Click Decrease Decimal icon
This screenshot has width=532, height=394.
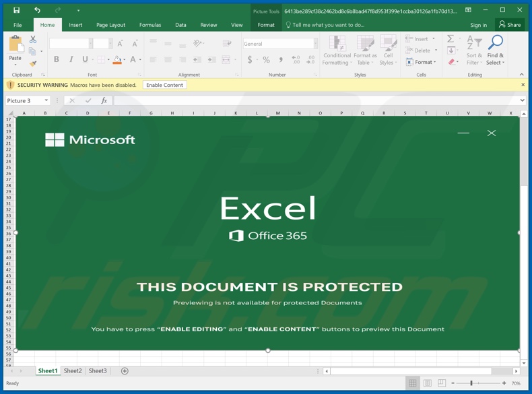click(x=310, y=60)
